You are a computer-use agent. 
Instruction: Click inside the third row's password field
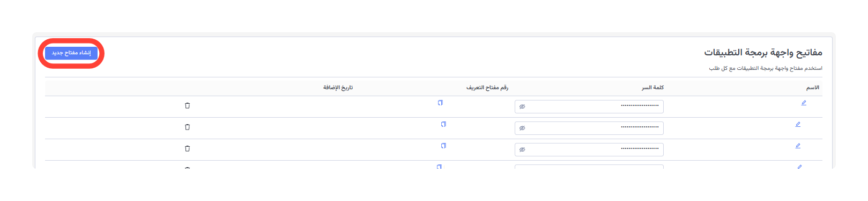589,149
